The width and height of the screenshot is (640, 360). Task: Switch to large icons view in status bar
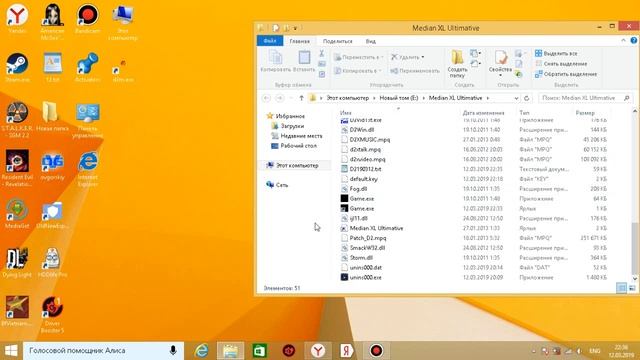coord(632,288)
